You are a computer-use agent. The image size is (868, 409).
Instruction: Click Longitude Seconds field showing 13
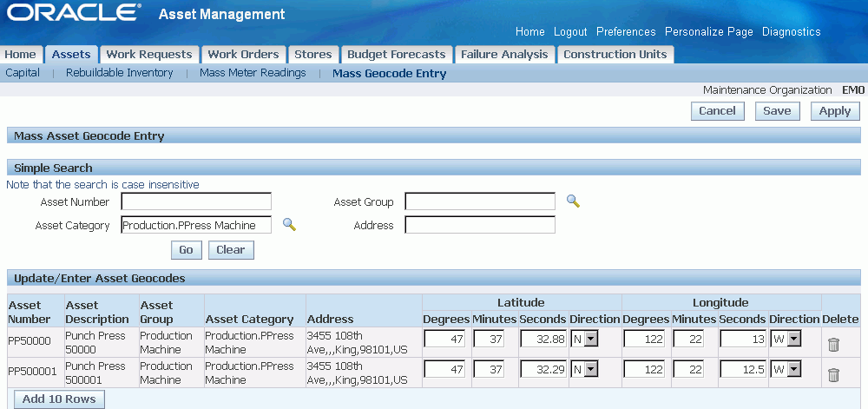(x=743, y=340)
